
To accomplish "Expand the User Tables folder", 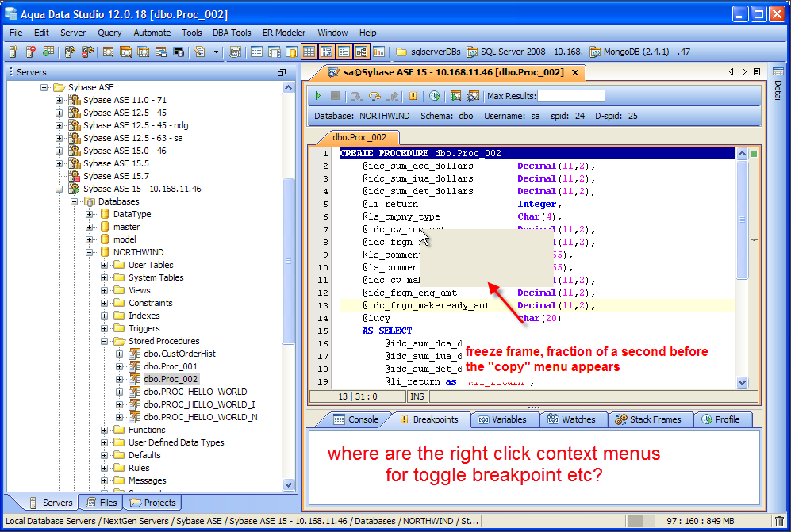I will click(x=105, y=265).
